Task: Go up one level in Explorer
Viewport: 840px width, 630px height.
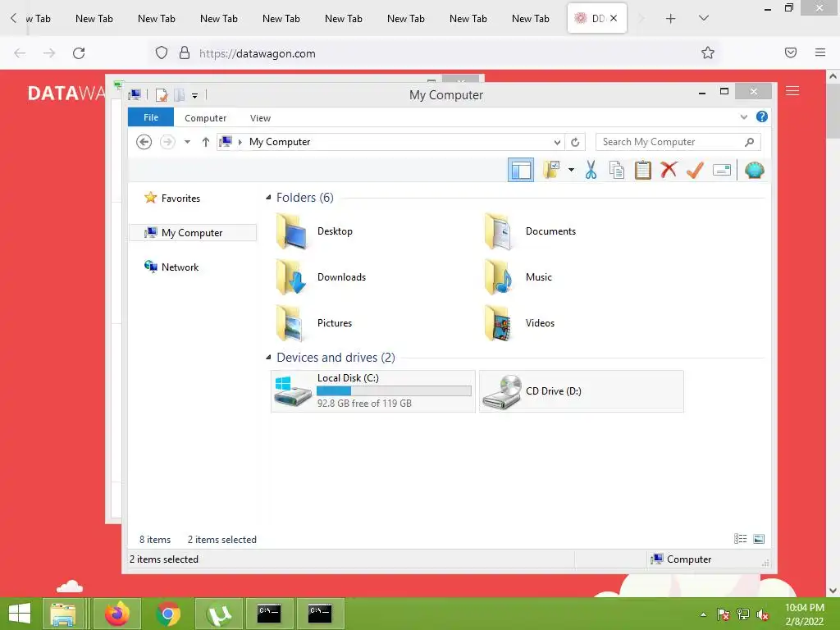Action: (206, 142)
